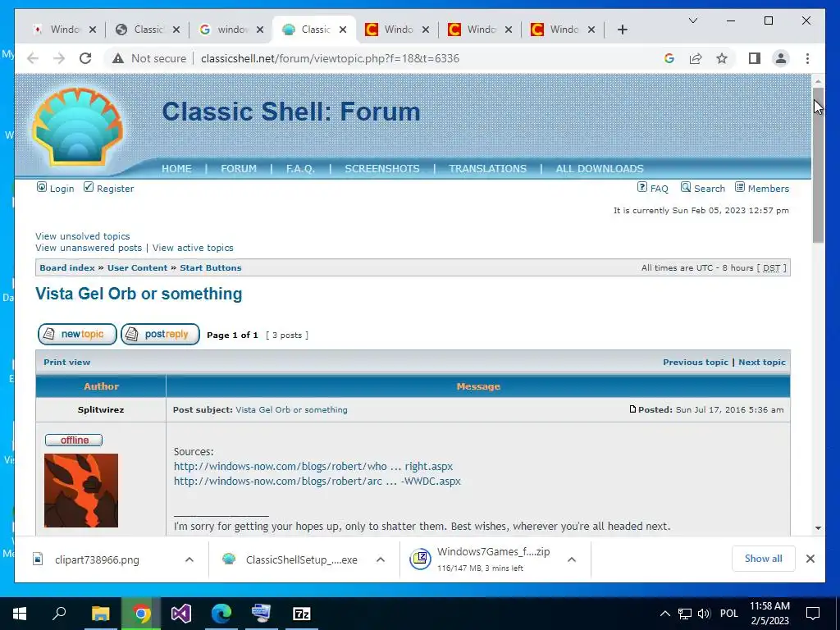Click the browser forward arrow
The height and width of the screenshot is (630, 840).
(59, 58)
